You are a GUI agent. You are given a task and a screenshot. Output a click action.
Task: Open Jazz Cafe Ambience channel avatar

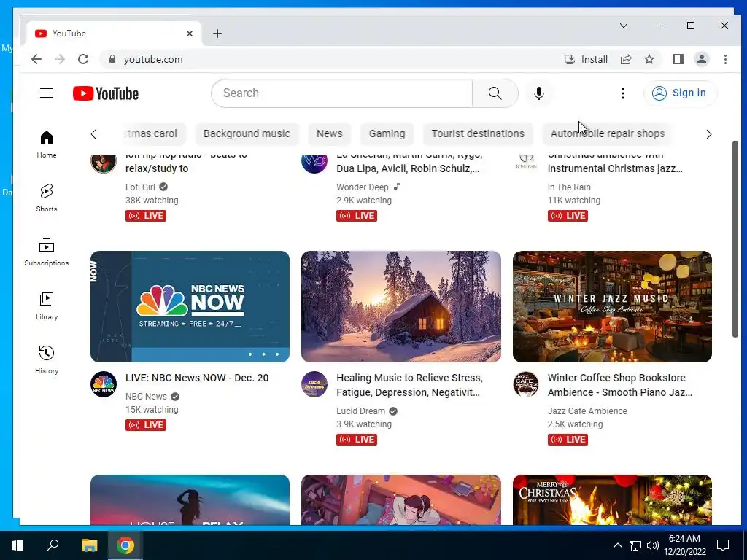point(526,384)
